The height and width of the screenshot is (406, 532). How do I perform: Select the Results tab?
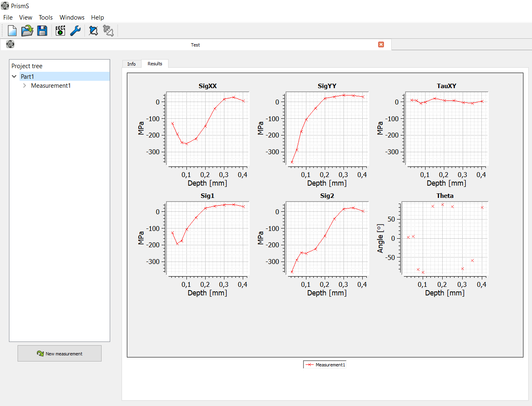pyautogui.click(x=155, y=64)
